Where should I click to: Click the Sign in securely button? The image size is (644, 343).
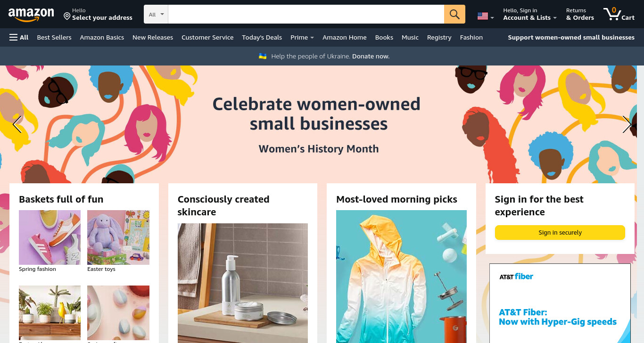point(560,232)
